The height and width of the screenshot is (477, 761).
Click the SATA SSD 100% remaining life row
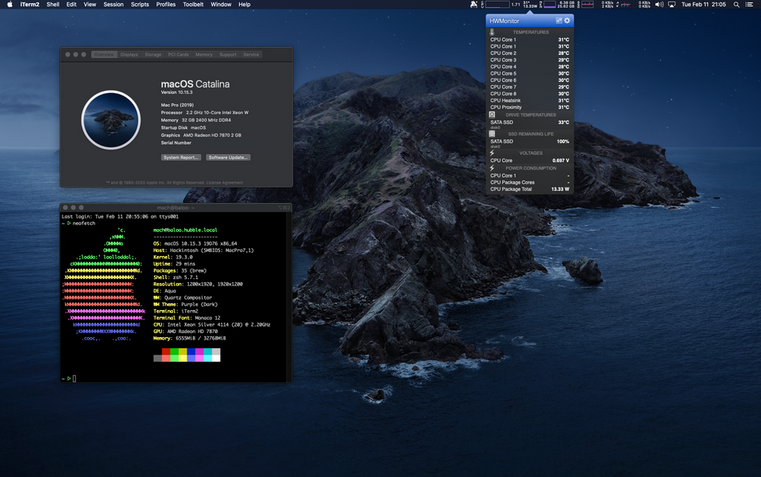point(529,141)
